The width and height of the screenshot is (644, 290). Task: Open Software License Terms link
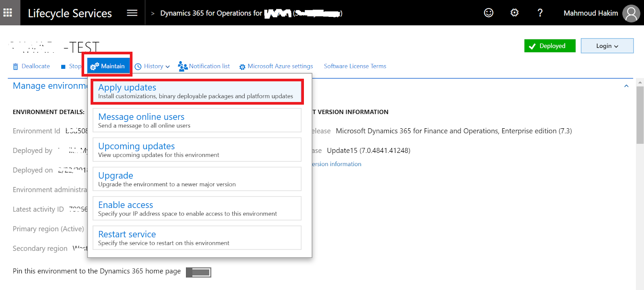pyautogui.click(x=355, y=66)
